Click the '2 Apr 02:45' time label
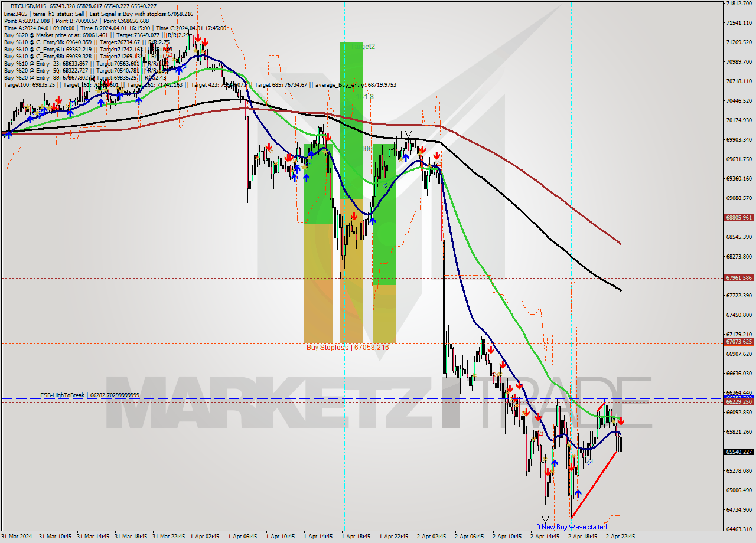 [432, 537]
